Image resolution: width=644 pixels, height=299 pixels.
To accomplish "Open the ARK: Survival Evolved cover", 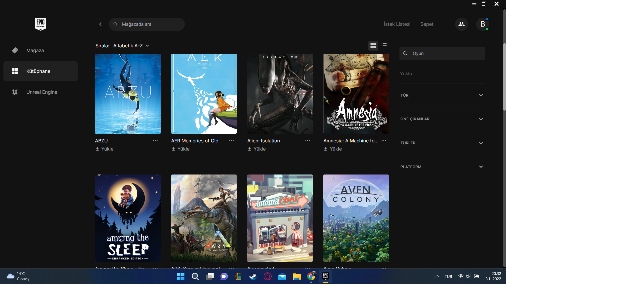I will 204,218.
